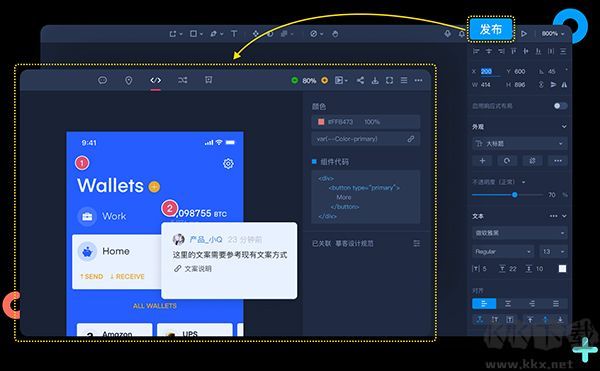600x371 pixels.
Task: Click the W width field showing 414
Action: (486, 85)
